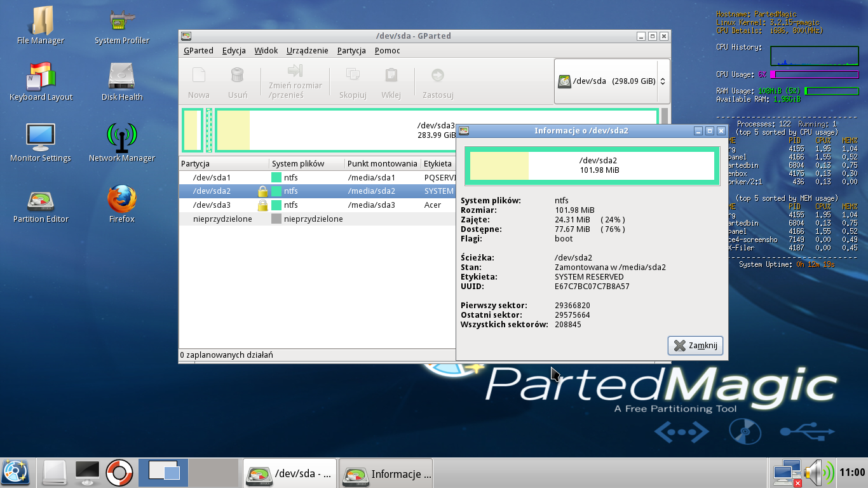
Task: Click the white drive icon in the taskbar
Action: [x=54, y=473]
